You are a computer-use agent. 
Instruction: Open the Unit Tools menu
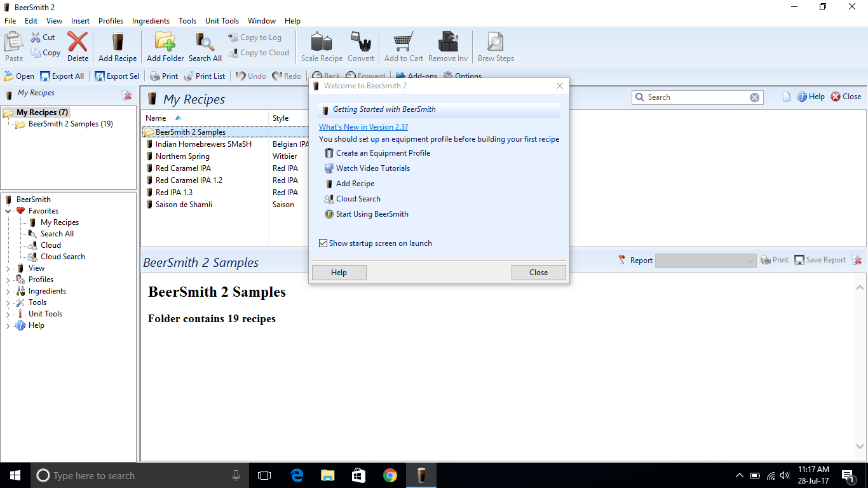(x=222, y=21)
